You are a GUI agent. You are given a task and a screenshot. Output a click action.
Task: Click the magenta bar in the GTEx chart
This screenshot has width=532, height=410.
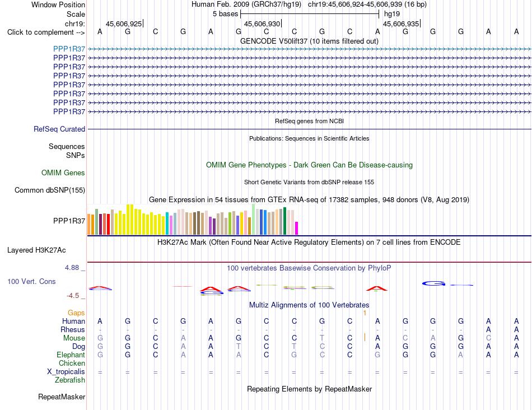(x=297, y=228)
